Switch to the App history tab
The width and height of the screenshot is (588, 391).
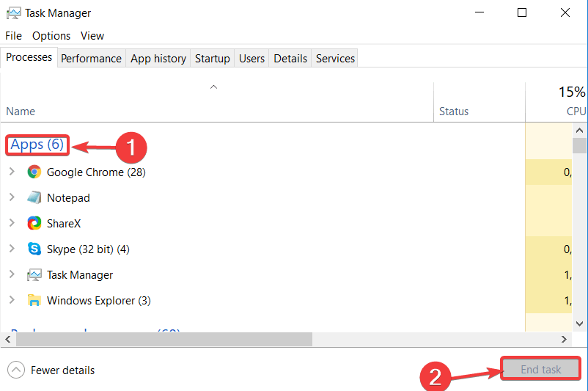[x=158, y=59]
